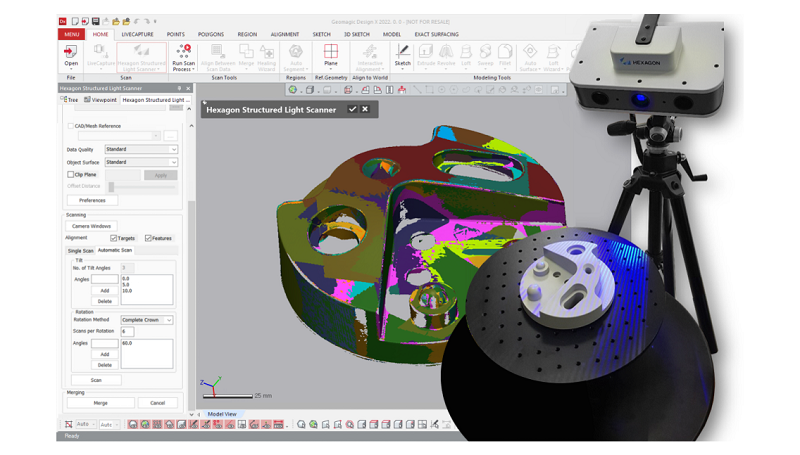The width and height of the screenshot is (800, 455).
Task: Open the red MENU tab
Action: point(71,34)
